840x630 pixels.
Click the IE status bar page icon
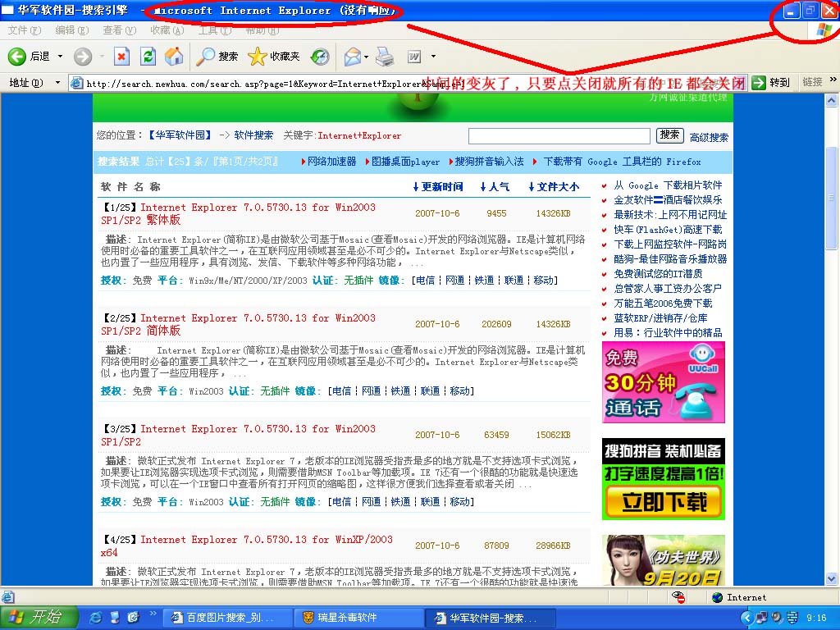pyautogui.click(x=8, y=596)
